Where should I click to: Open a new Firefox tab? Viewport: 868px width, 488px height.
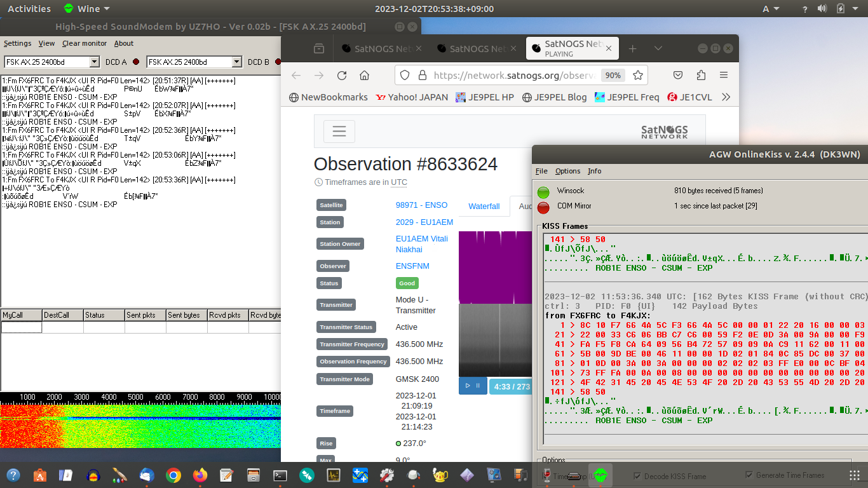coord(632,48)
